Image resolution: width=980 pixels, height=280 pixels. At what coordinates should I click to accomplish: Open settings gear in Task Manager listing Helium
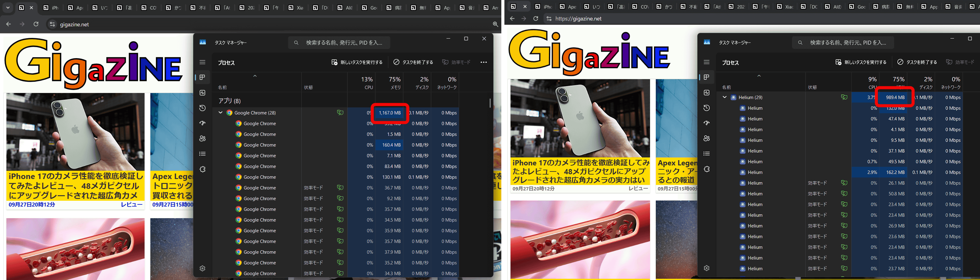[707, 268]
